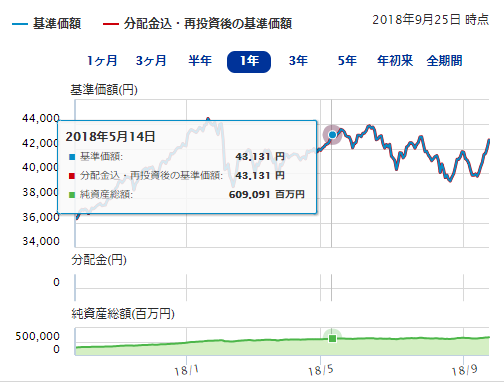This screenshot has height=382, width=504.
Task: Click the red square in tooltip
Action: (x=72, y=176)
